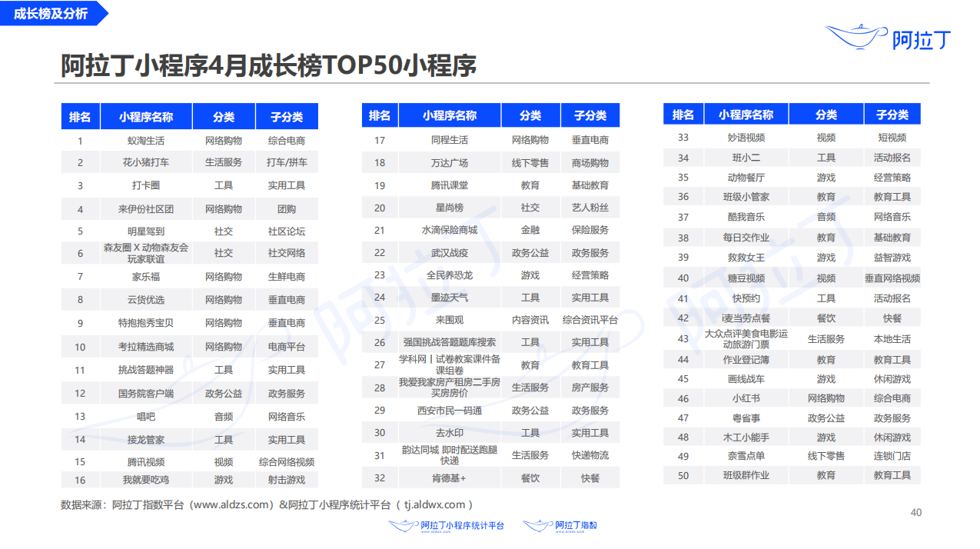980x549 pixels.
Task: Select the 花小猪打车 cell
Action: tap(146, 163)
